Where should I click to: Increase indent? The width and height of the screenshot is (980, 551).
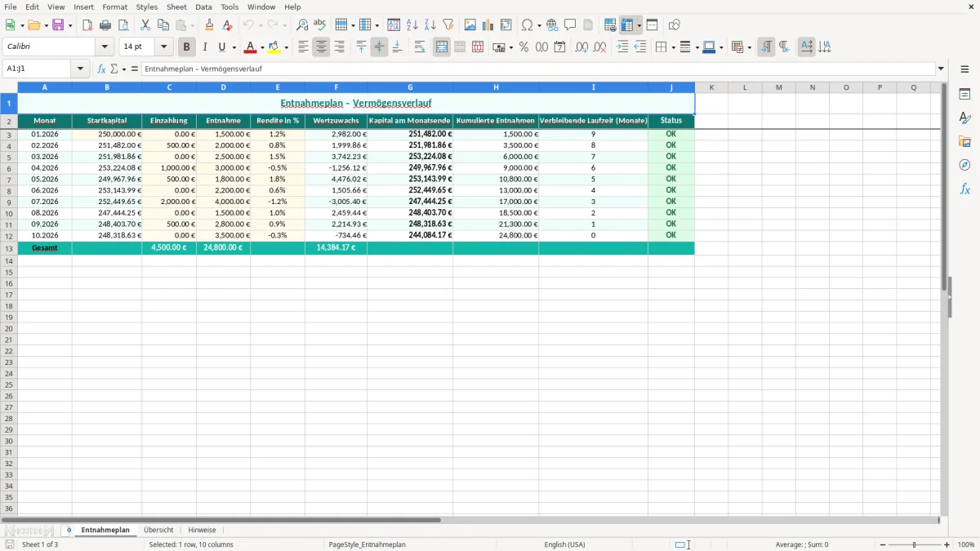[622, 47]
